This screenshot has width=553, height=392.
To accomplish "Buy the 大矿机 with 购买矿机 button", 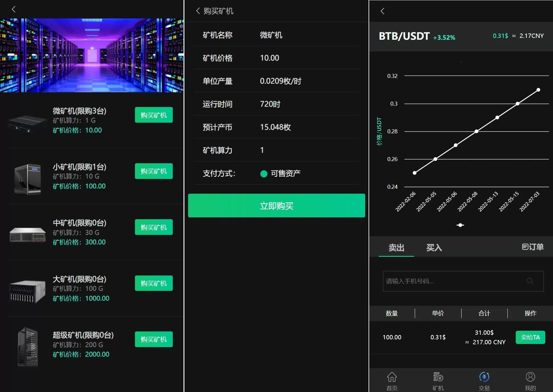I will (154, 283).
